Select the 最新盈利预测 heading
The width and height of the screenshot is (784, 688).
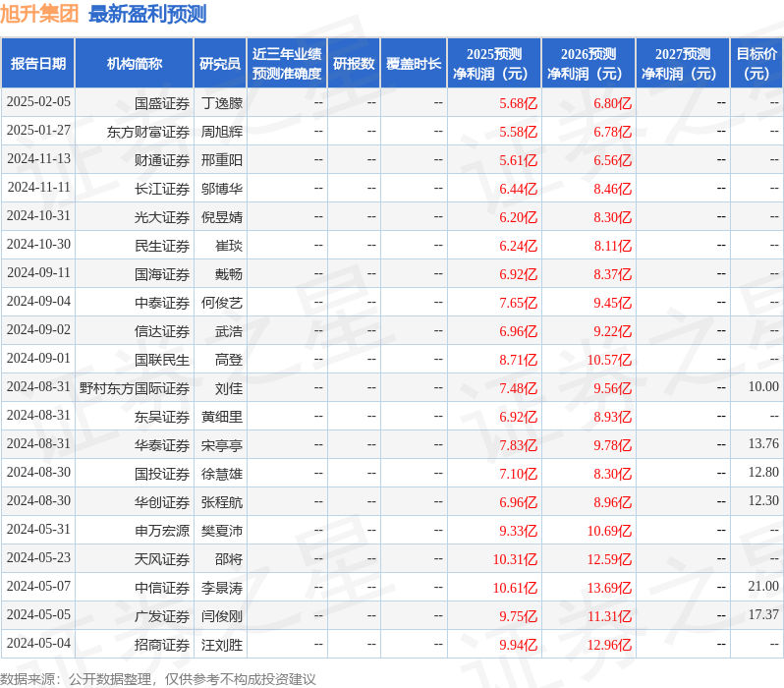[x=147, y=14]
